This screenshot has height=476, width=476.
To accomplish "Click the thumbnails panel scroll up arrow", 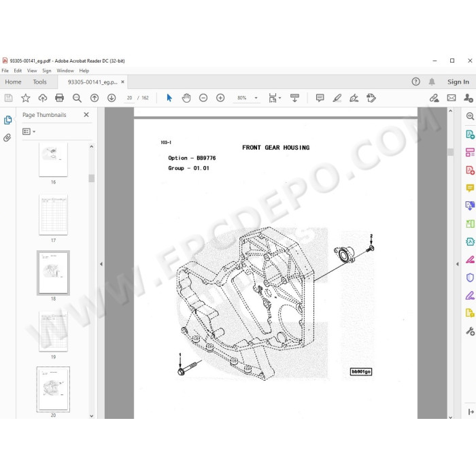I will 91,147.
